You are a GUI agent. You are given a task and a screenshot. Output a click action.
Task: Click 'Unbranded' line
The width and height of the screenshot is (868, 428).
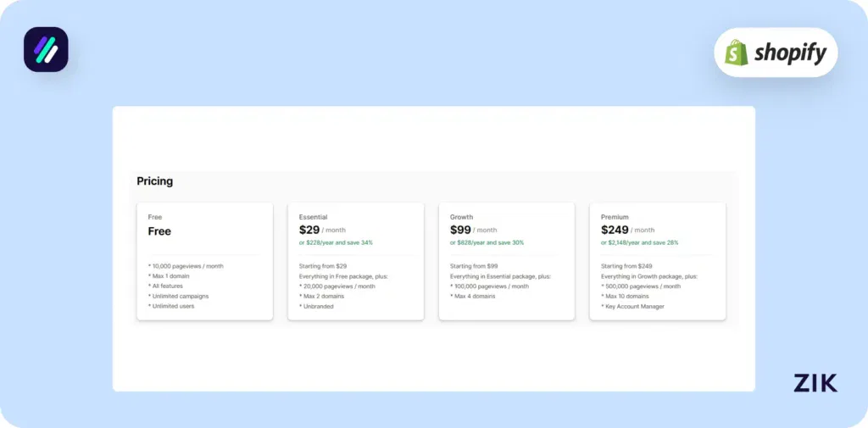point(316,306)
